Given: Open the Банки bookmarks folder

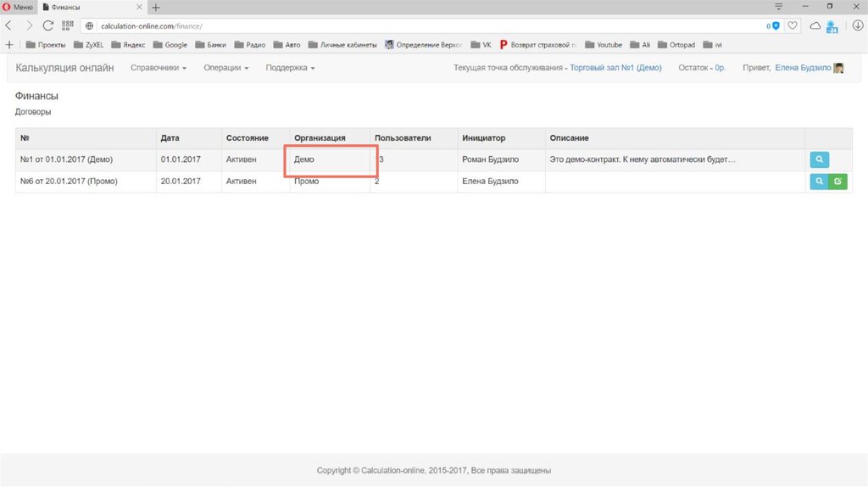Looking at the screenshot, I should pyautogui.click(x=210, y=45).
